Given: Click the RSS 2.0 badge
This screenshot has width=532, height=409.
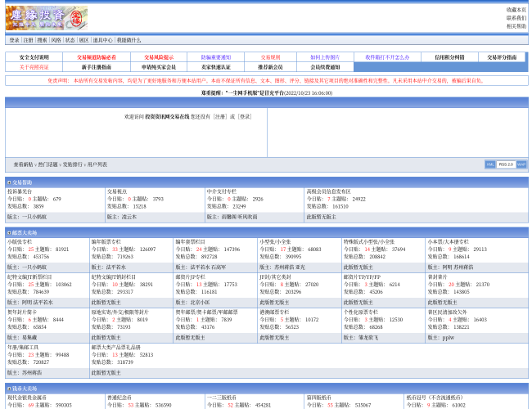Looking at the screenshot, I should (506, 164).
